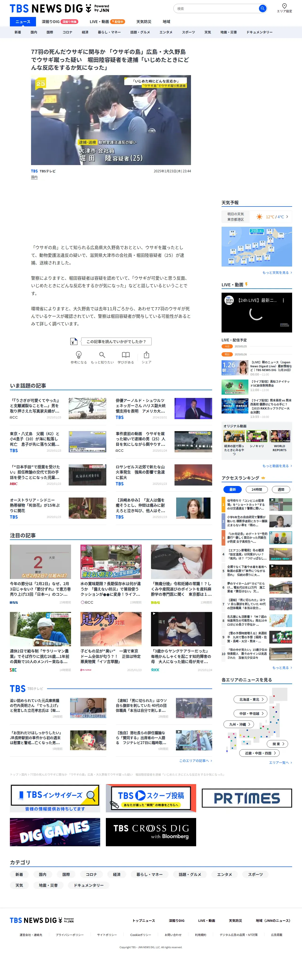The height and width of the screenshot is (980, 302).
Task: Open the ニュース main tab
Action: coord(23,22)
